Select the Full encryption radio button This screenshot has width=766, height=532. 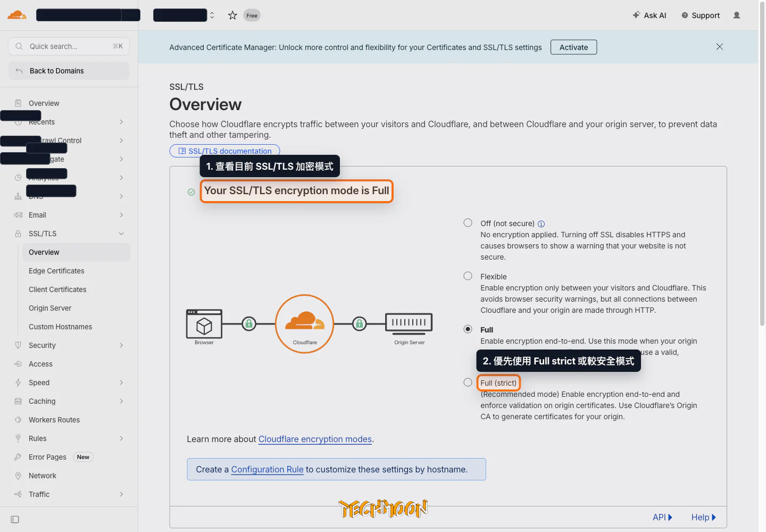(468, 329)
